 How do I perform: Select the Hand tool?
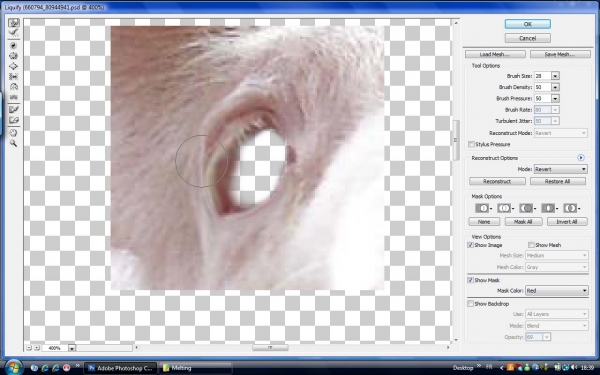click(13, 133)
